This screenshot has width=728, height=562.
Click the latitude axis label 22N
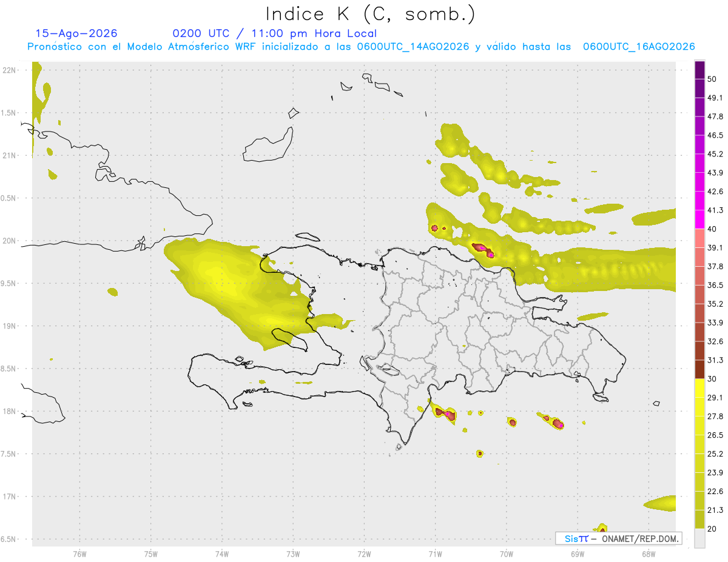click(10, 70)
